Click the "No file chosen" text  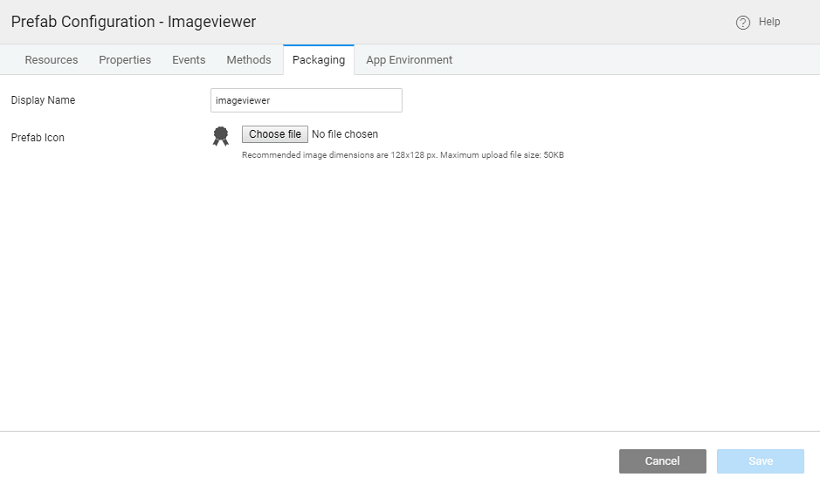(x=345, y=134)
